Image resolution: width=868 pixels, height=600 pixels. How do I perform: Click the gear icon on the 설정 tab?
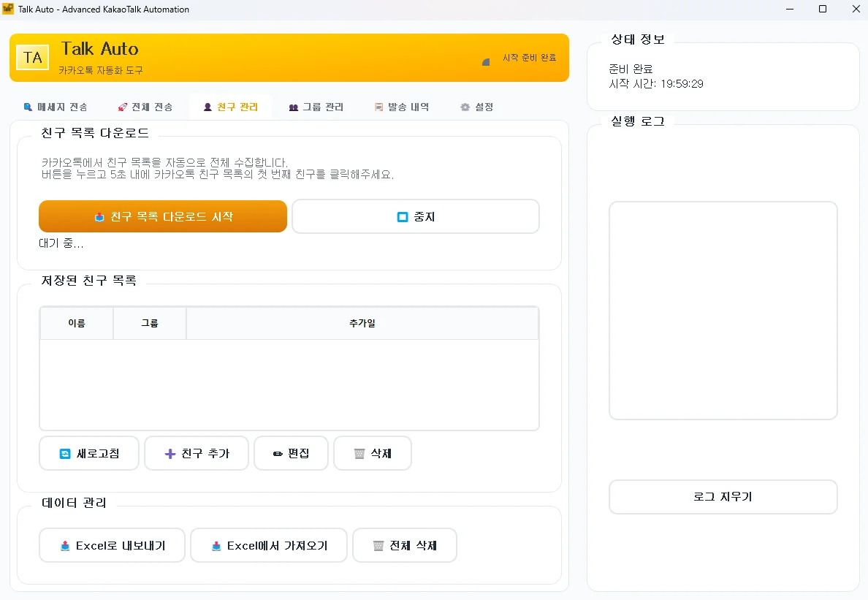pos(465,107)
